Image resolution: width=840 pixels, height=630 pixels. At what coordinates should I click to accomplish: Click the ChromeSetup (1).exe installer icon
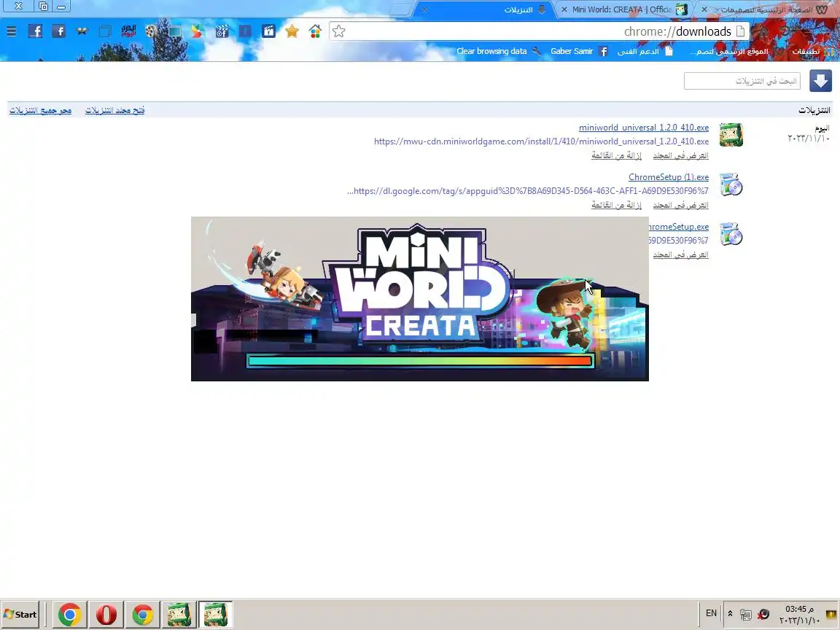[731, 184]
